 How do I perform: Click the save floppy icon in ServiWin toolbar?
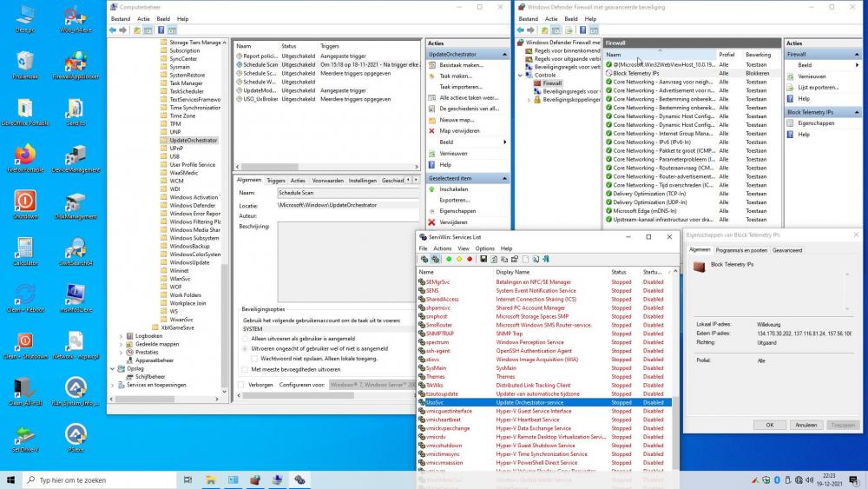(x=483, y=259)
